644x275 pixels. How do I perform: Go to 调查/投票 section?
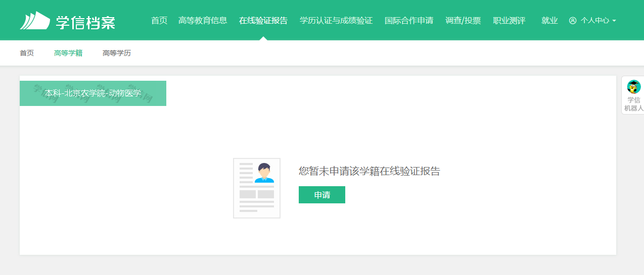coord(463,21)
